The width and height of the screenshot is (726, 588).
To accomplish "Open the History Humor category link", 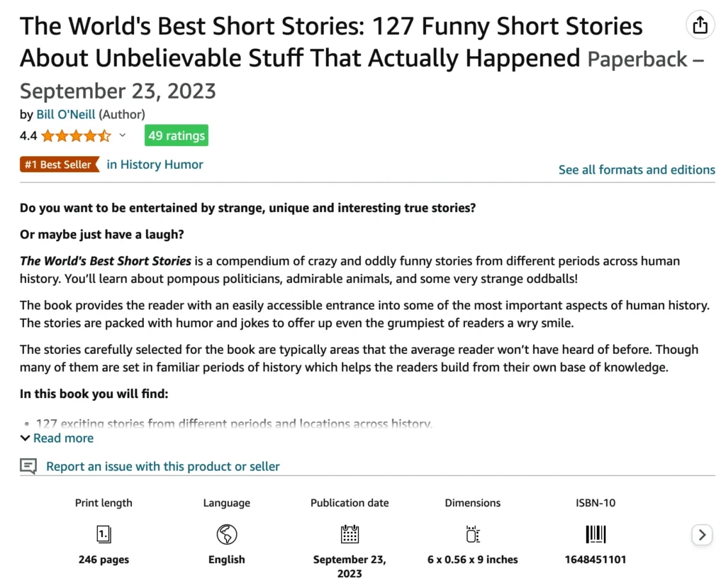I will pyautogui.click(x=155, y=165).
